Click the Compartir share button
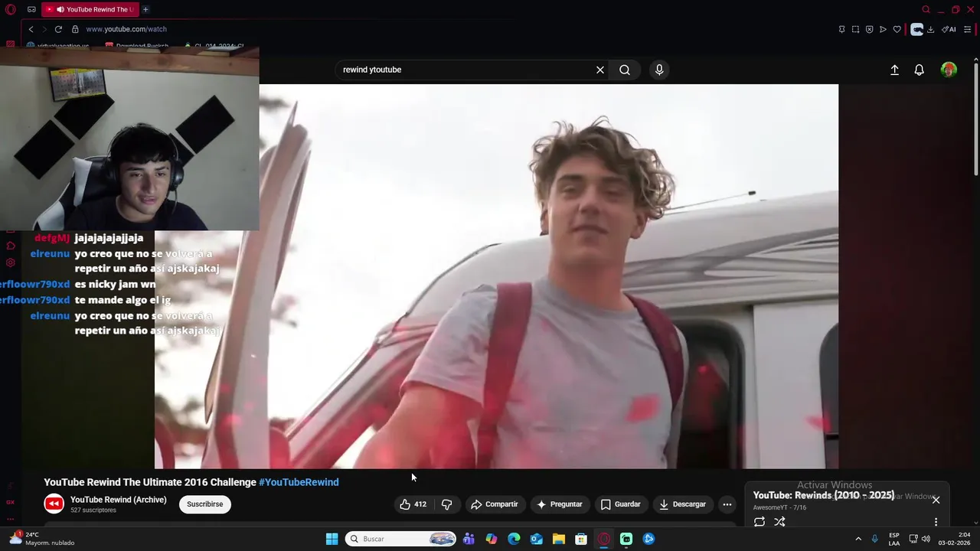 [x=495, y=504]
